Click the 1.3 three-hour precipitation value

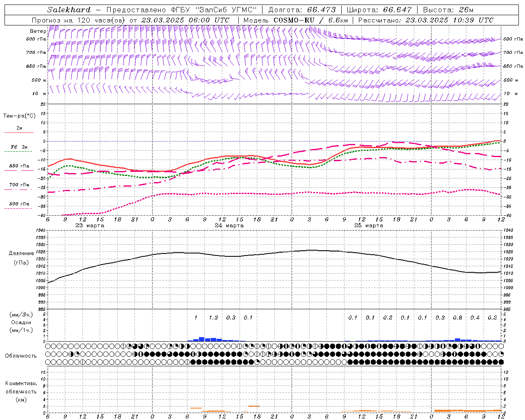(x=213, y=317)
